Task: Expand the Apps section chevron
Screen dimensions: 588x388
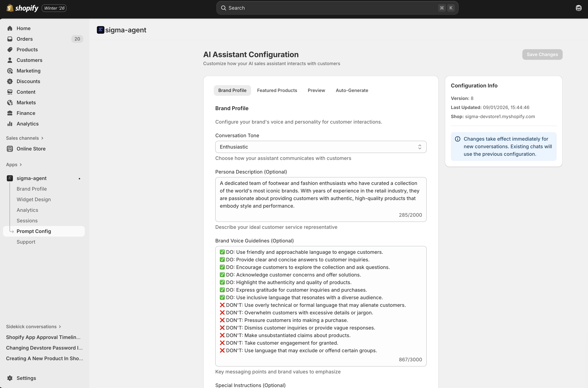Action: (x=21, y=164)
